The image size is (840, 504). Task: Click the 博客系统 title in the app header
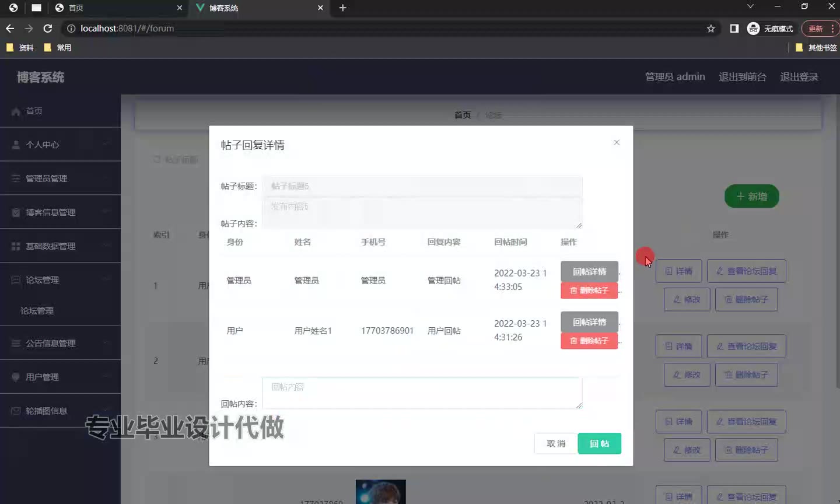click(x=40, y=77)
